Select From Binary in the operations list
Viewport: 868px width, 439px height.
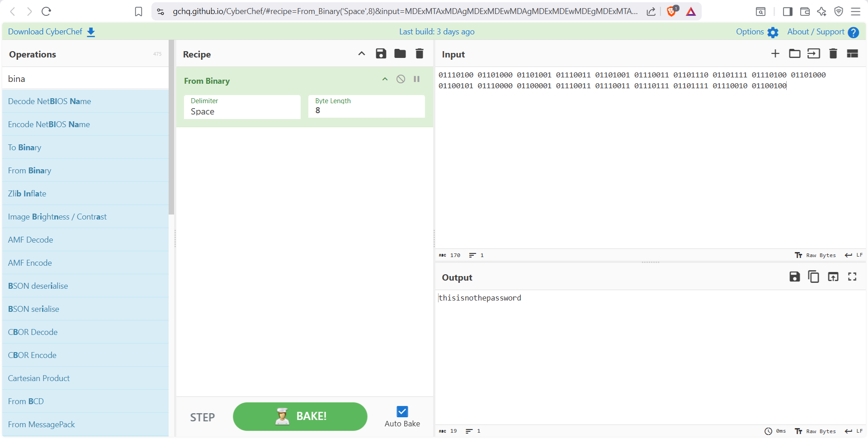click(29, 170)
